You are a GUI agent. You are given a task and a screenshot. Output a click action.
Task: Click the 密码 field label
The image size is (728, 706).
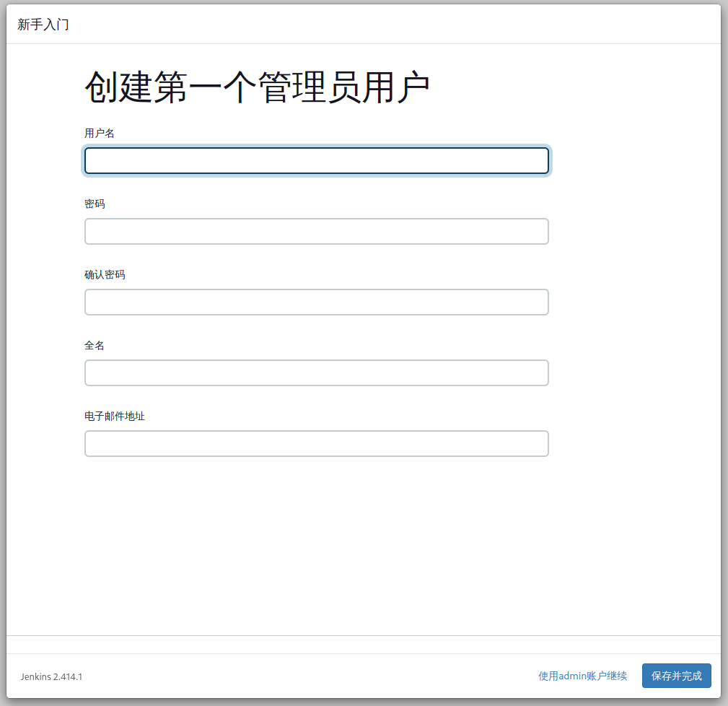[x=93, y=204]
